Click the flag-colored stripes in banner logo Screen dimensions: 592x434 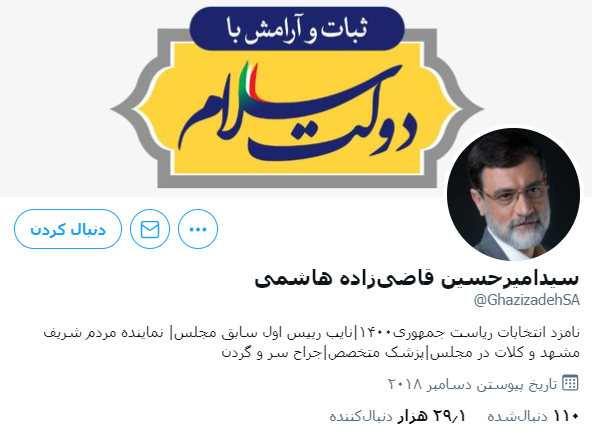(249, 82)
